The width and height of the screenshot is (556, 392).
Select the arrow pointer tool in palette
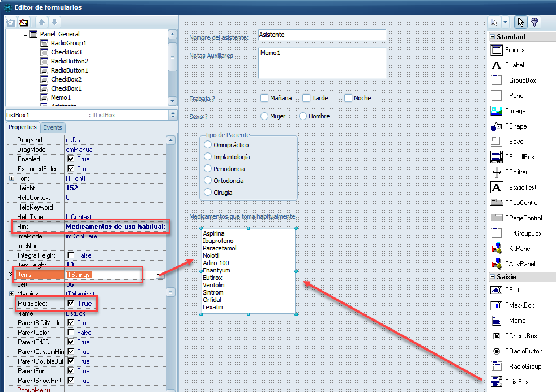coord(520,22)
